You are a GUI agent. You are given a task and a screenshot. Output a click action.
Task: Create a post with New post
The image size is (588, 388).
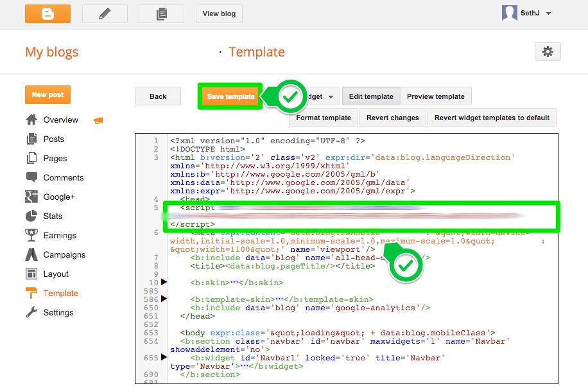48,94
